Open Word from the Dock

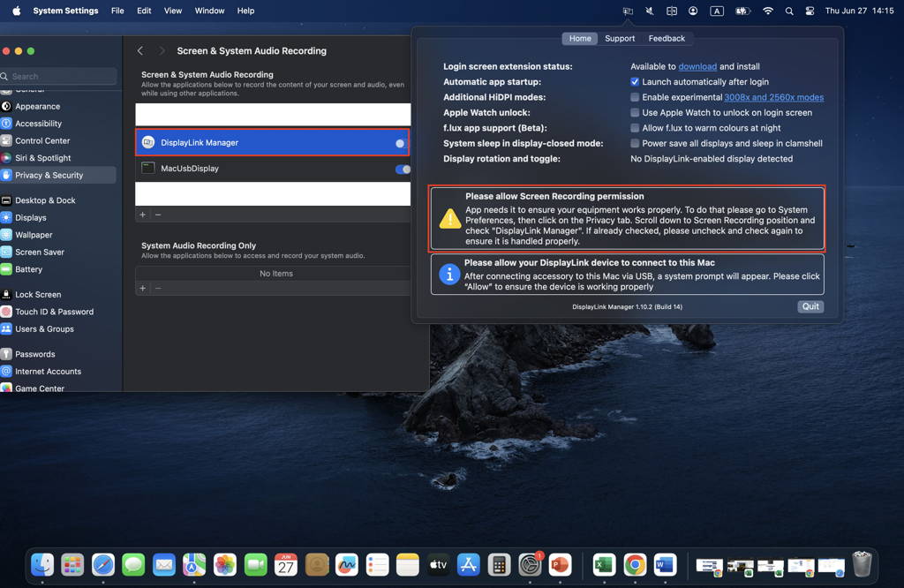click(665, 565)
